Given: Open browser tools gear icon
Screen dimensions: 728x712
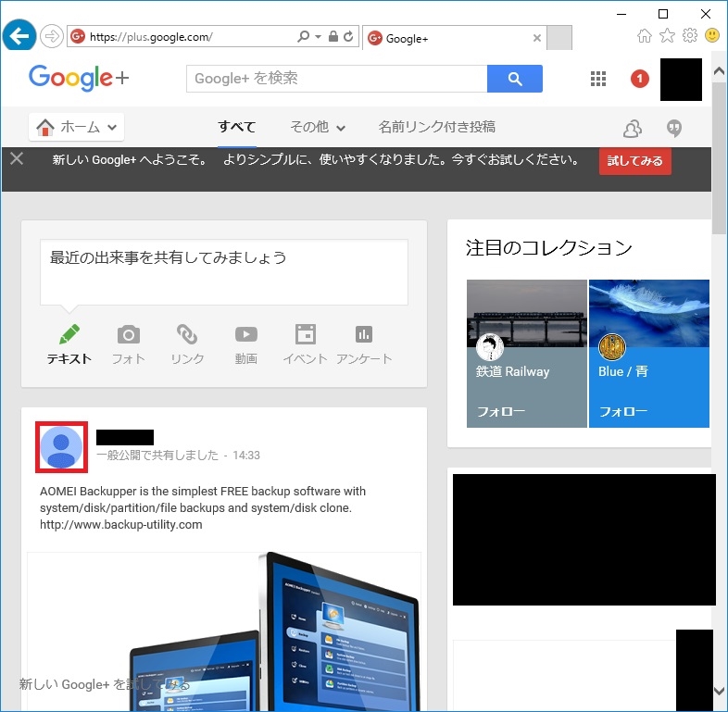Looking at the screenshot, I should point(690,35).
